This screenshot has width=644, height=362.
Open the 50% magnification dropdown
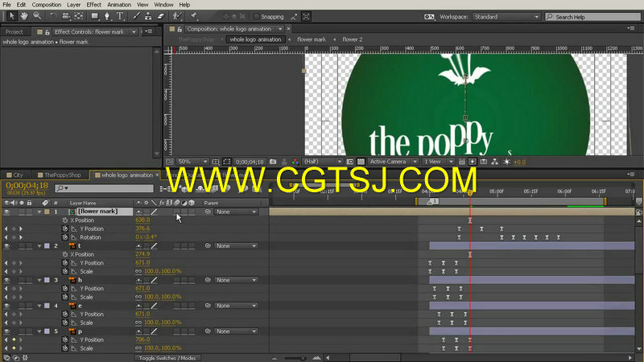pyautogui.click(x=192, y=162)
